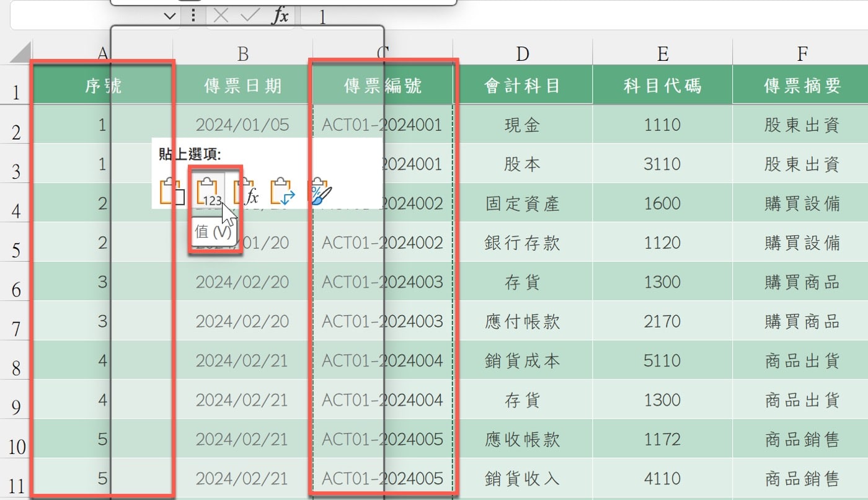Image resolution: width=868 pixels, height=500 pixels.
Task: Click the 會計科目 header cell
Action: tap(523, 85)
